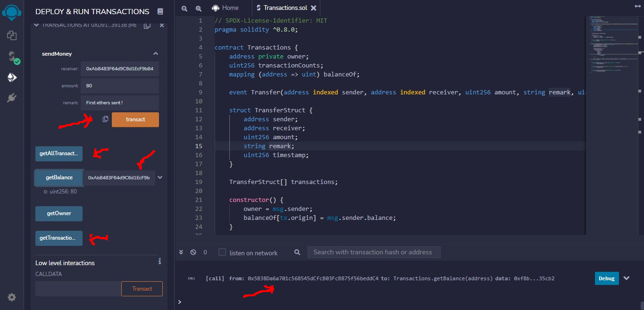Expand the getBalance input chevron

[160, 177]
